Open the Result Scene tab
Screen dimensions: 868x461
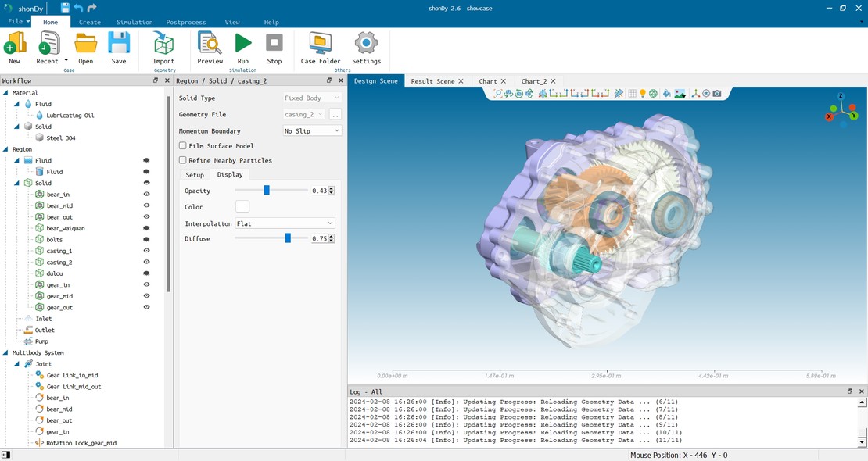click(x=432, y=81)
